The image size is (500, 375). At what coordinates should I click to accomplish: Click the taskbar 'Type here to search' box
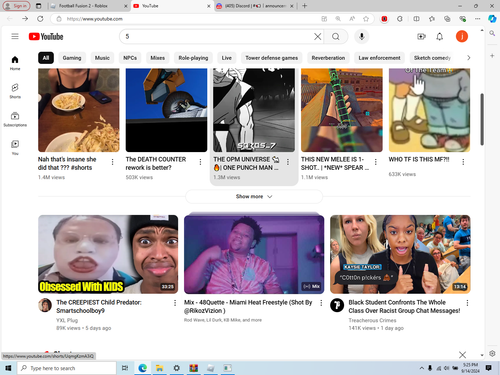67,368
